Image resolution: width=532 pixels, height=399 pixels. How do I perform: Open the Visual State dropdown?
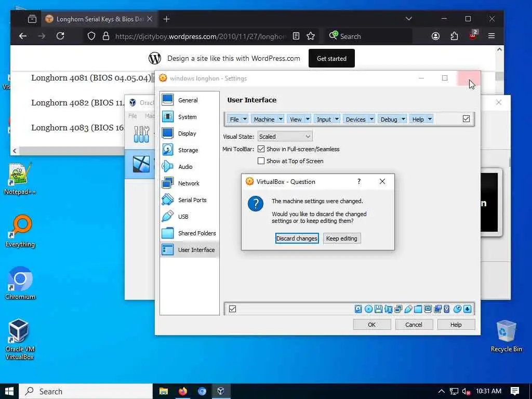[x=285, y=137]
